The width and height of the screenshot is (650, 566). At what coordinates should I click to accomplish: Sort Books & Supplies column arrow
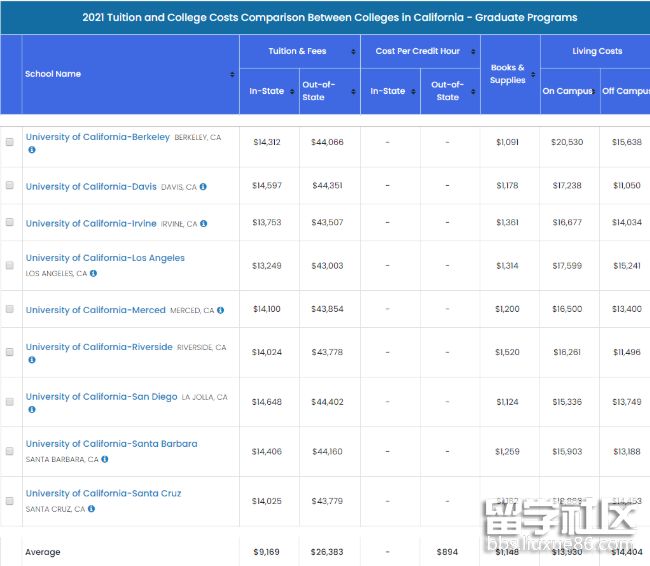pyautogui.click(x=533, y=74)
